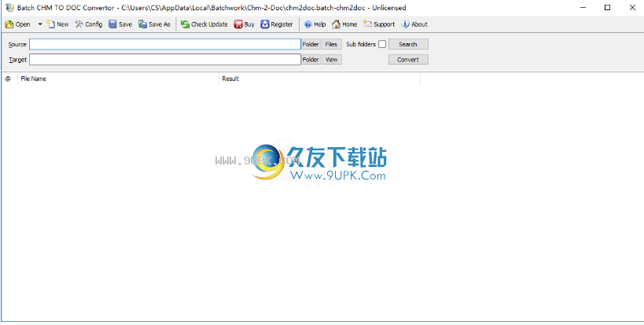Open a project via the Open toolbar icon

pyautogui.click(x=17, y=24)
